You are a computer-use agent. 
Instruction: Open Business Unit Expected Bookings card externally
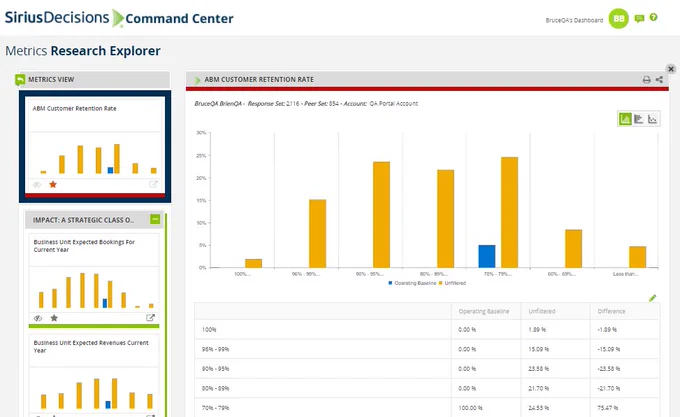click(x=150, y=318)
